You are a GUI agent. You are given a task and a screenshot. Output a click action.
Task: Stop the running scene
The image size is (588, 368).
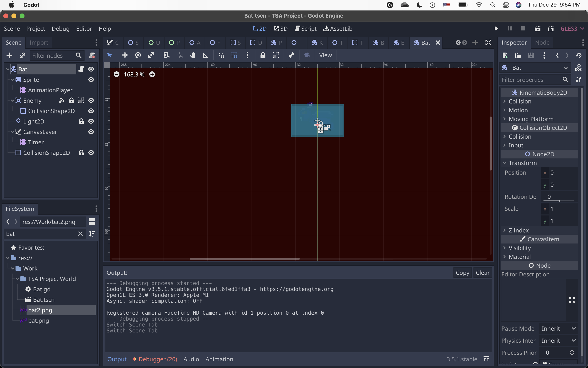[523, 28]
